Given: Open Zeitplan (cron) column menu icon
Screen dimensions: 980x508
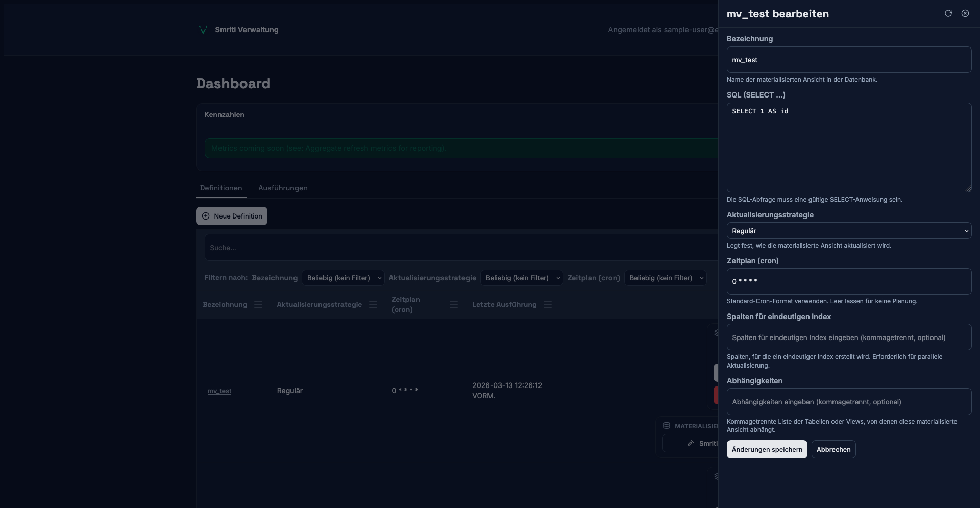Looking at the screenshot, I should tap(454, 305).
